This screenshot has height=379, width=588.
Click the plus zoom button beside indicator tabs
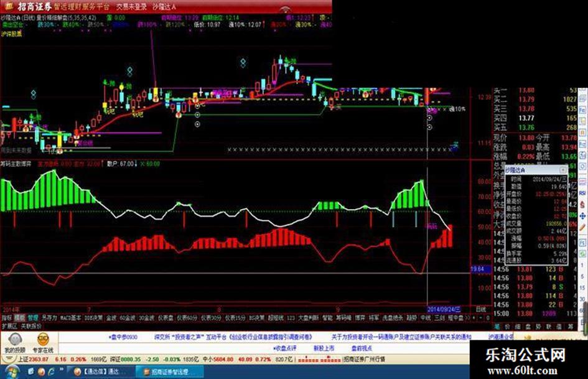click(474, 318)
